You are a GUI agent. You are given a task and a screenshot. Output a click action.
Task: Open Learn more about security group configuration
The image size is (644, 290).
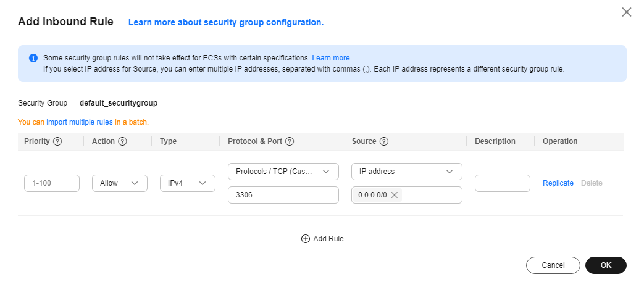[226, 23]
